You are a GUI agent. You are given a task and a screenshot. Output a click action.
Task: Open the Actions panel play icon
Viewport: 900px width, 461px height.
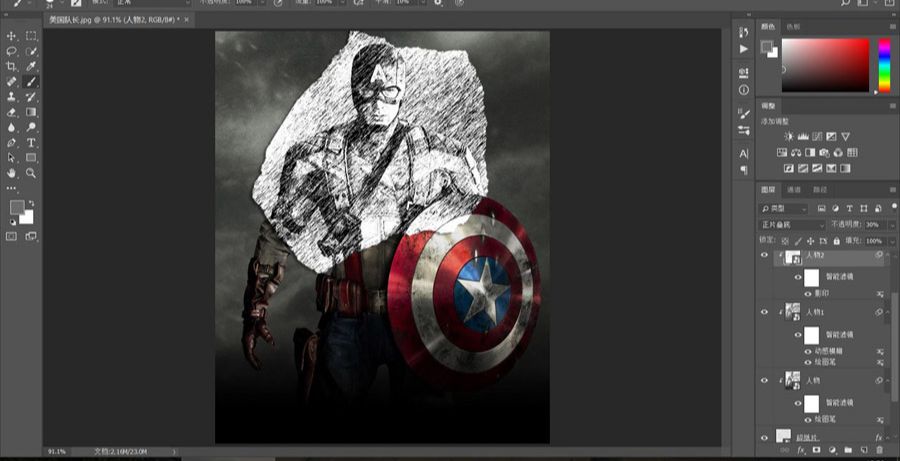(x=744, y=49)
